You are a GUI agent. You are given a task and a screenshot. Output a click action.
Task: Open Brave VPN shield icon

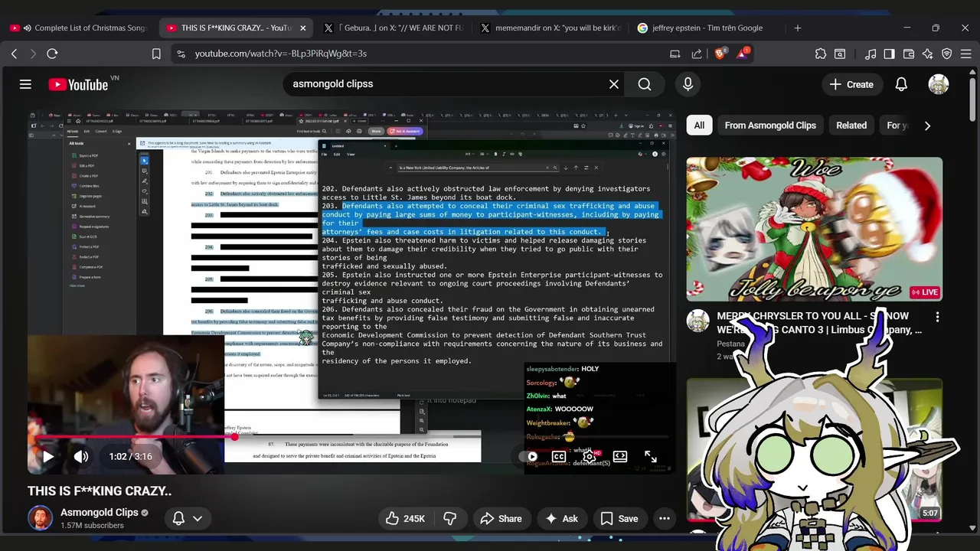click(x=947, y=54)
